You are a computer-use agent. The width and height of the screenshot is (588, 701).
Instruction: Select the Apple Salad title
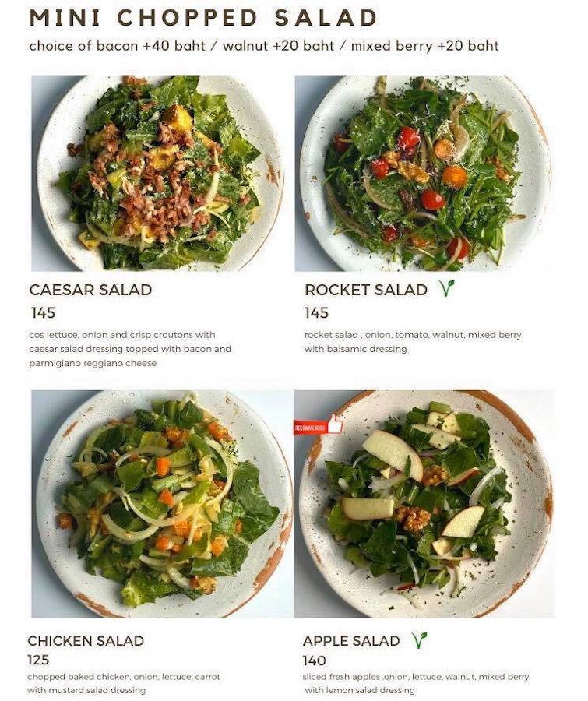point(351,641)
